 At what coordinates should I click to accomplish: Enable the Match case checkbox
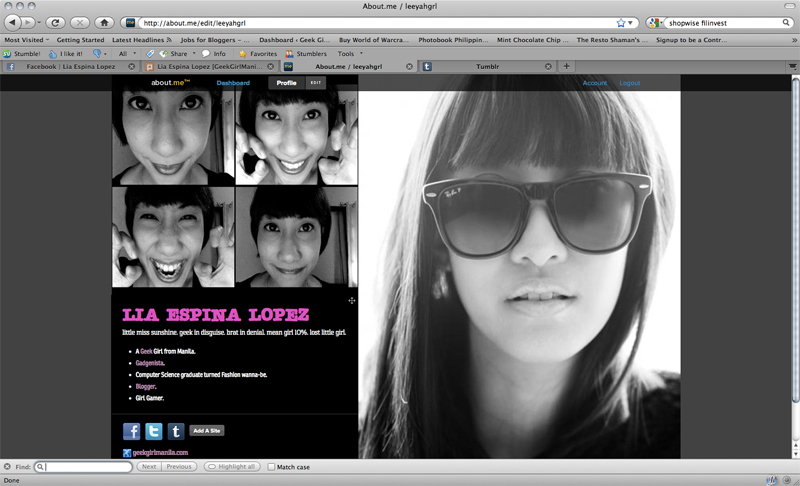tap(270, 467)
